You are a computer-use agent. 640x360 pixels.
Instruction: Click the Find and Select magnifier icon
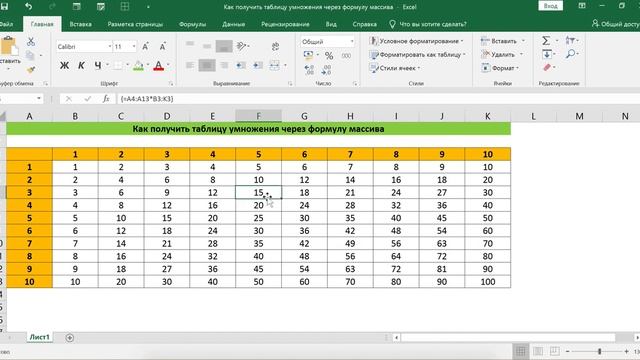pos(570,54)
